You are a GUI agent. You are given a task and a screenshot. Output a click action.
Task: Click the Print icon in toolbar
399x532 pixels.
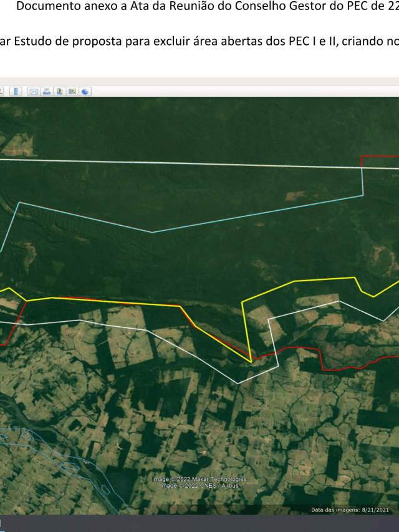(47, 91)
